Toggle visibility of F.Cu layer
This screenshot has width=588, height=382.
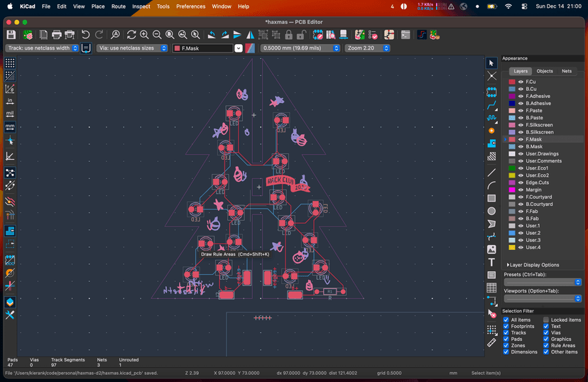(x=521, y=82)
